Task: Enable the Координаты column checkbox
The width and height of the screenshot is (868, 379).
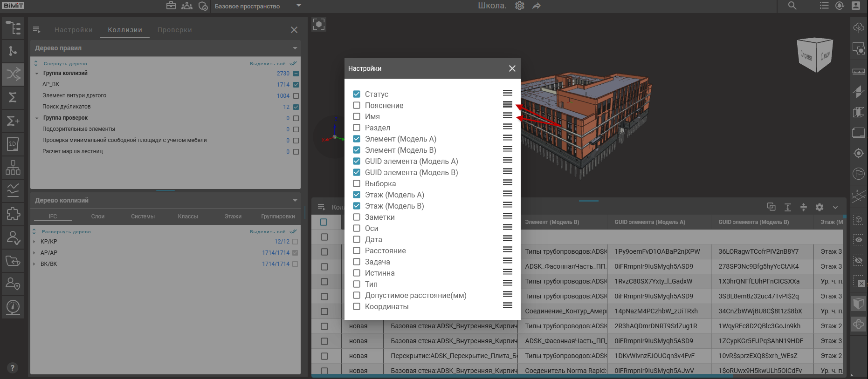Action: (357, 306)
